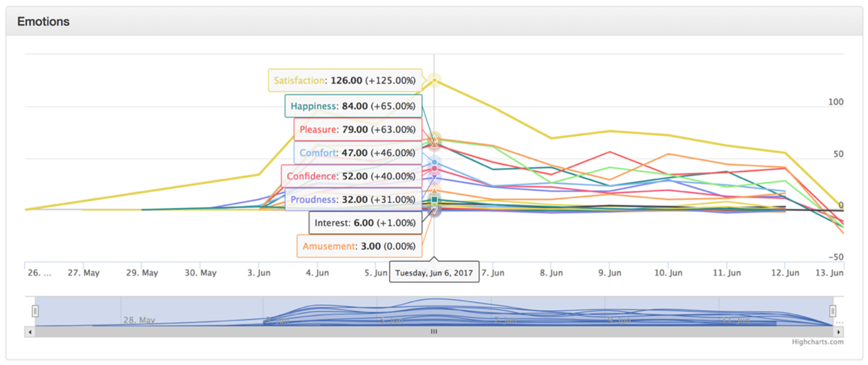Click the teal square data marker
This screenshot has width=868, height=365.
(x=434, y=200)
